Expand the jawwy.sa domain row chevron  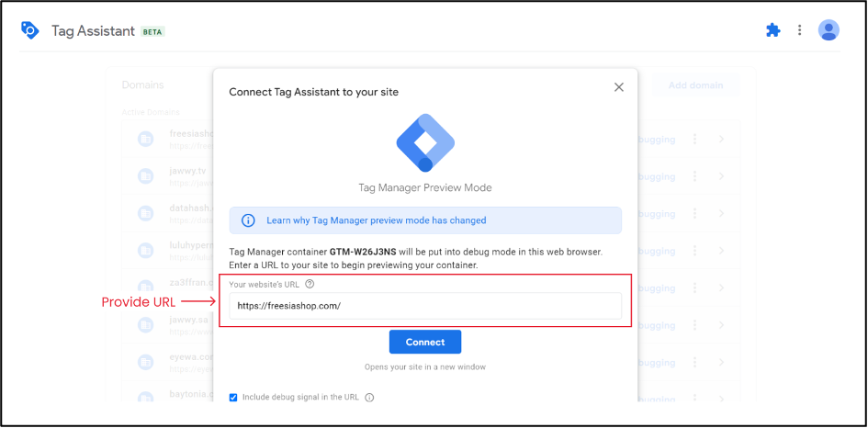point(721,325)
